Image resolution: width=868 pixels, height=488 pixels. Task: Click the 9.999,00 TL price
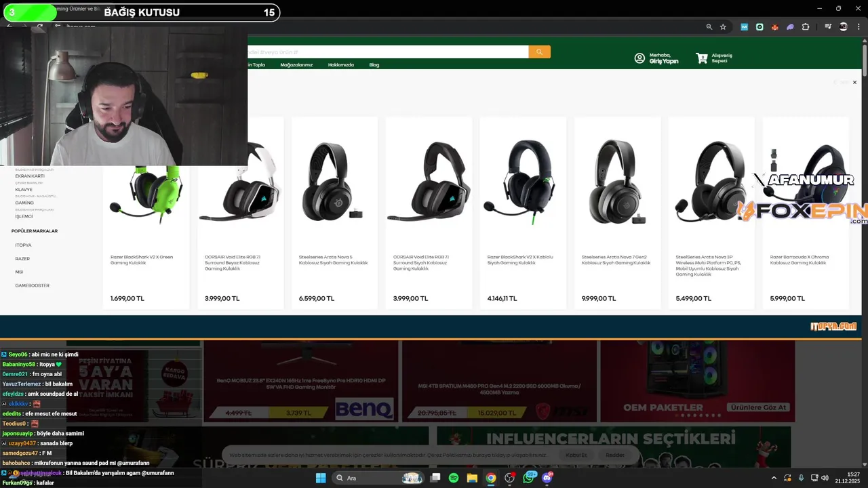click(599, 298)
